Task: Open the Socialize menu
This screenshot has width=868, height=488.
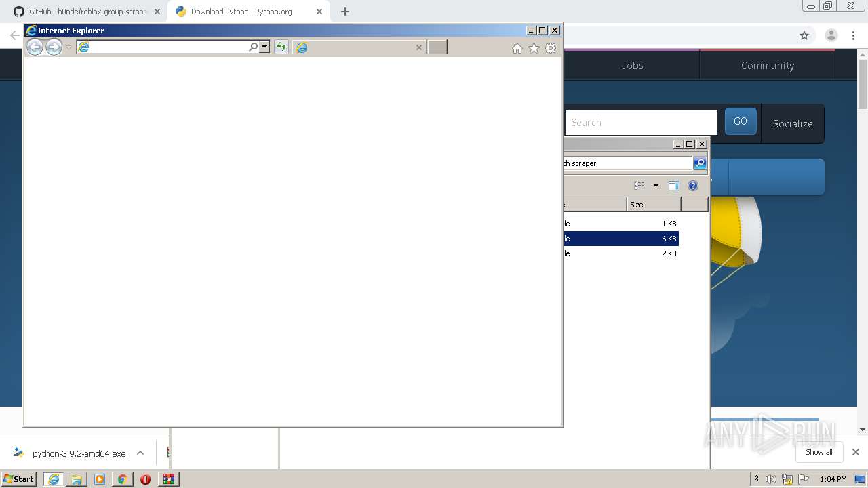Action: (793, 123)
